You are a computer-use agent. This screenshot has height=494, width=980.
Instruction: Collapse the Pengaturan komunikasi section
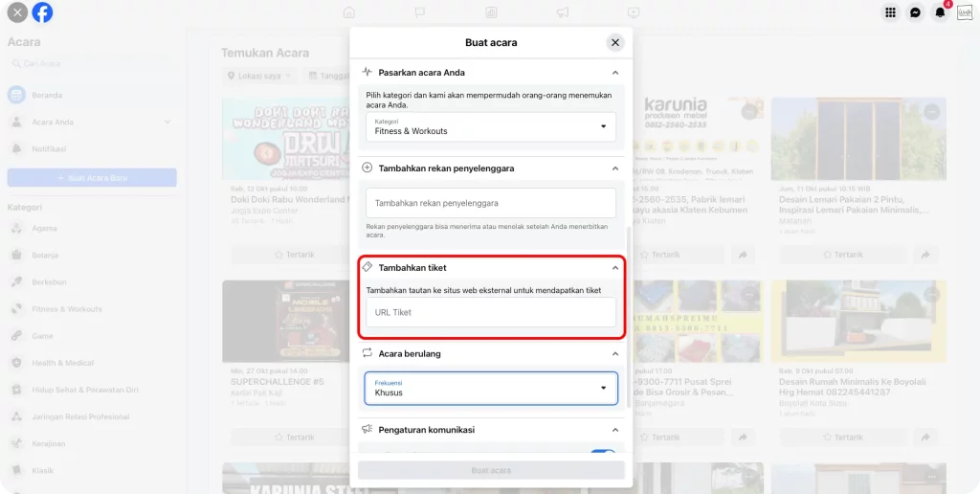click(x=615, y=430)
